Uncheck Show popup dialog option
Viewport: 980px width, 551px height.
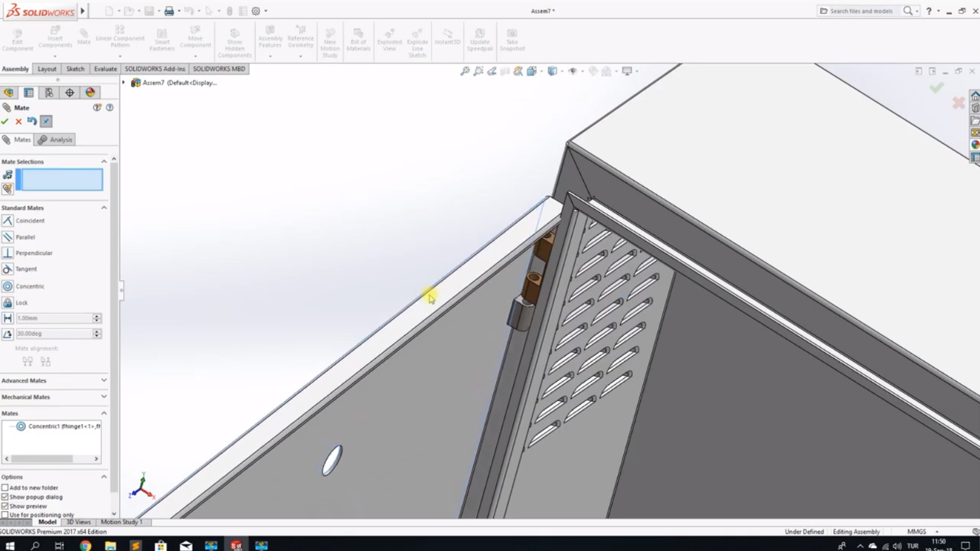tap(5, 497)
